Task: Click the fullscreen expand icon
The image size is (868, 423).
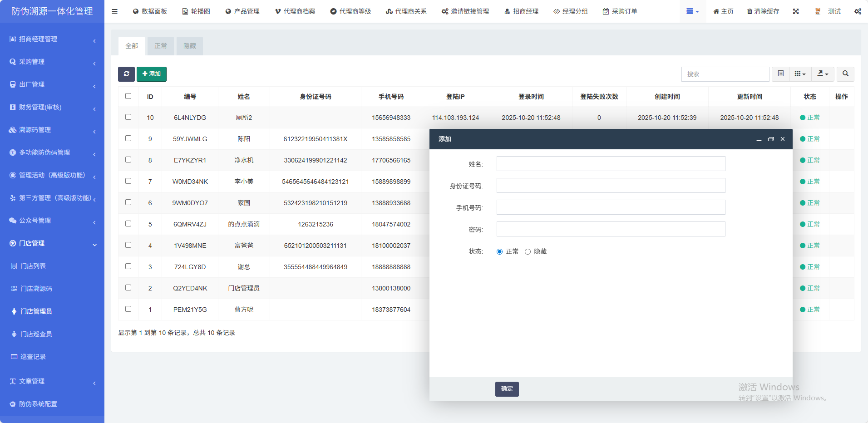Action: (796, 11)
